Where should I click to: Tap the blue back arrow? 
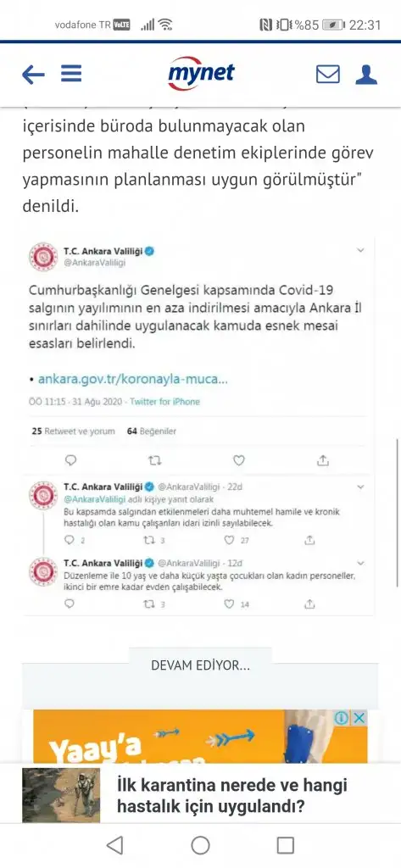33,75
